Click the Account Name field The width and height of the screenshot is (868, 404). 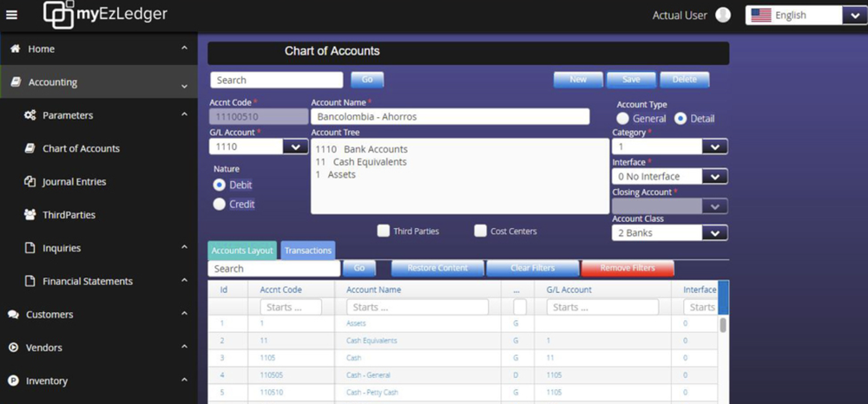pos(450,117)
